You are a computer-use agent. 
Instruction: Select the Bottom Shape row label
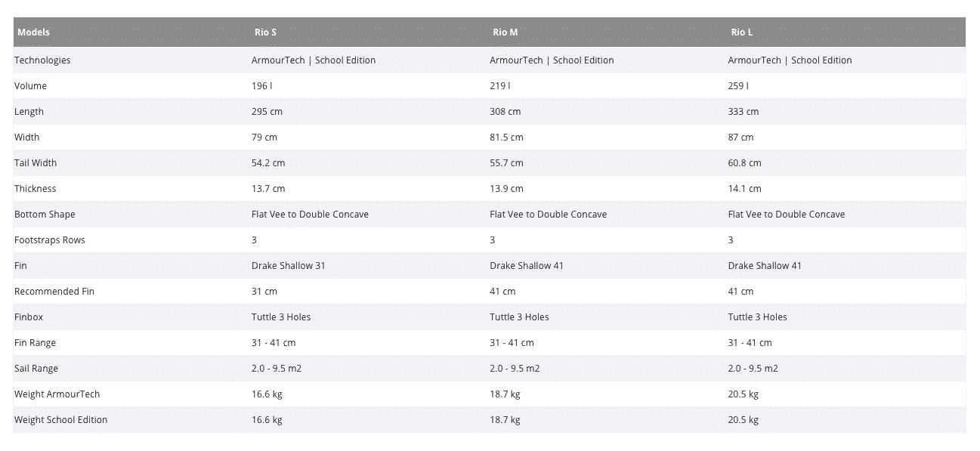click(45, 215)
